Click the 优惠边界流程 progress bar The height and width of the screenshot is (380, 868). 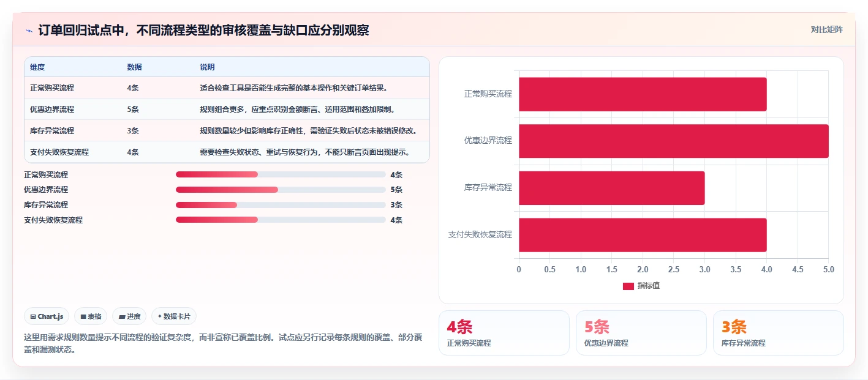click(x=281, y=190)
